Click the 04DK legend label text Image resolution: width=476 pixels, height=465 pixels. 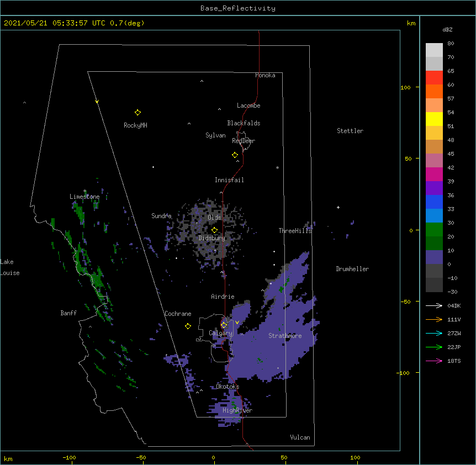pyautogui.click(x=454, y=305)
